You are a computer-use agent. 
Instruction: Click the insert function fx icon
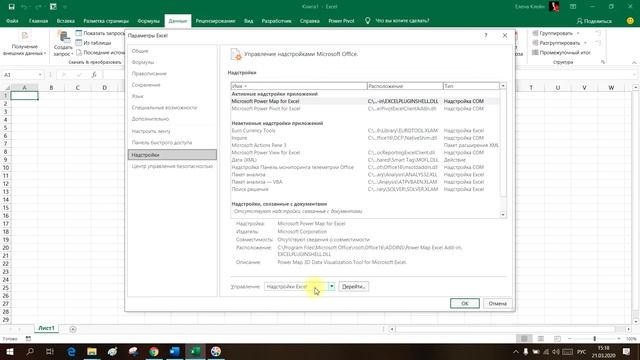94,75
